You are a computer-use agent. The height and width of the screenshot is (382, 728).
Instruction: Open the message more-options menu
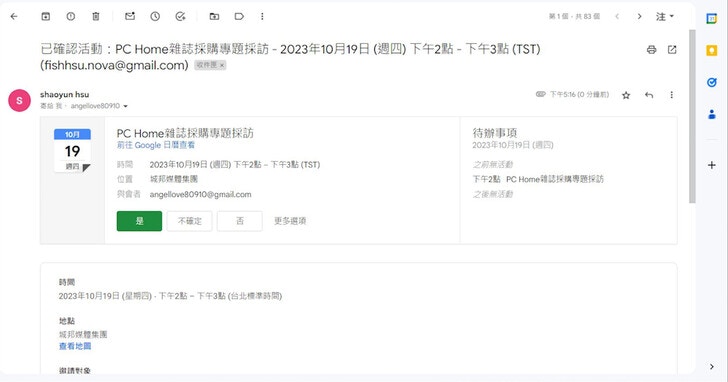pos(671,95)
